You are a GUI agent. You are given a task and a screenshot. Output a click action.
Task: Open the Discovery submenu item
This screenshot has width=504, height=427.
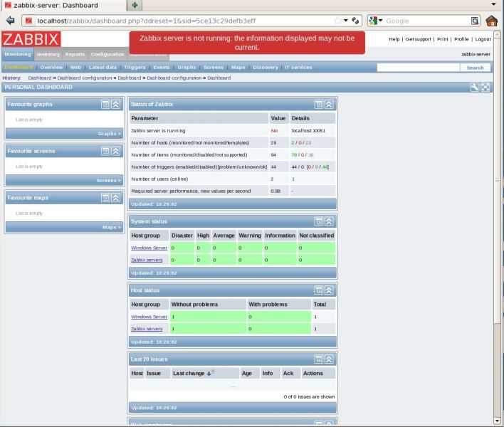[266, 68]
